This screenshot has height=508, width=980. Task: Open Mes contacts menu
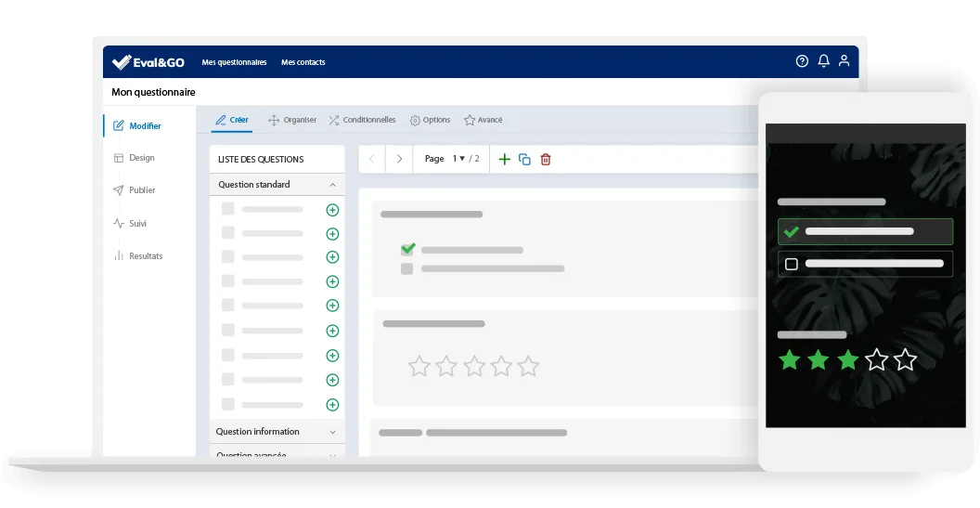pos(303,62)
